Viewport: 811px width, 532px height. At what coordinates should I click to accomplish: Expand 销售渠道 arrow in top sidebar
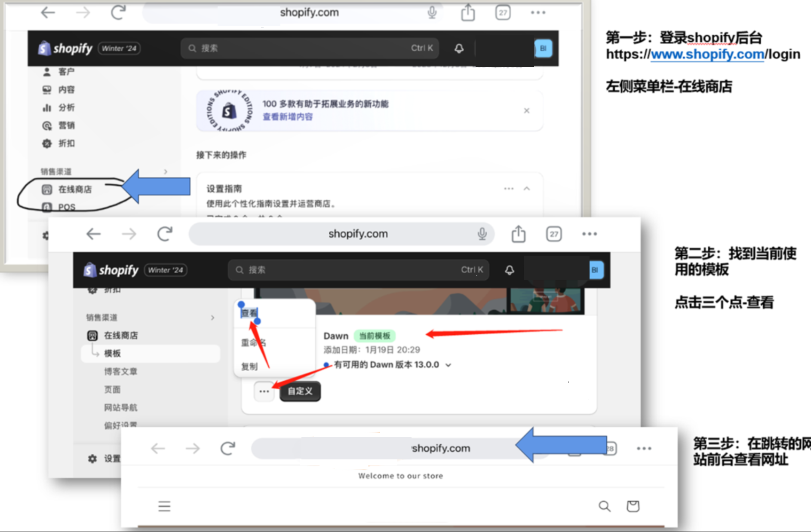(x=166, y=172)
